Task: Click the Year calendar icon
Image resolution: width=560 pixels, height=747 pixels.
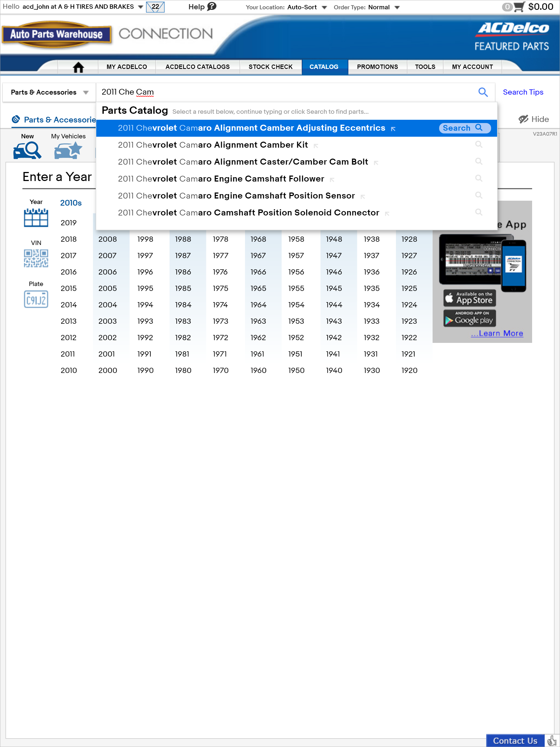Action: [x=36, y=217]
